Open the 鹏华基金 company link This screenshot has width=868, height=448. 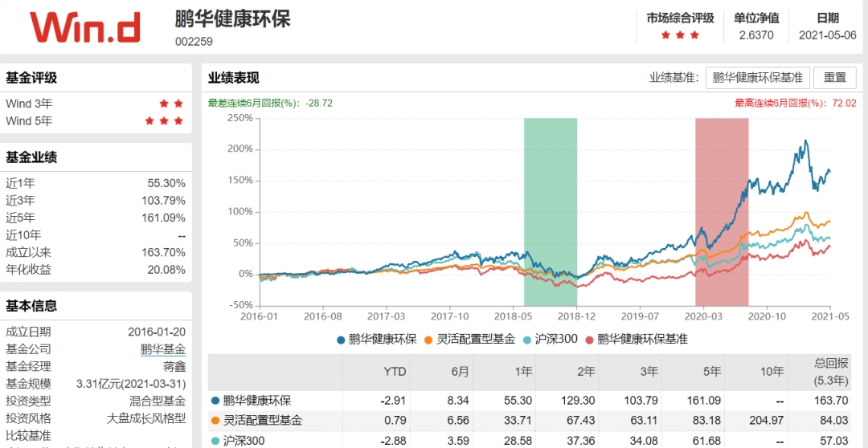coord(162,349)
